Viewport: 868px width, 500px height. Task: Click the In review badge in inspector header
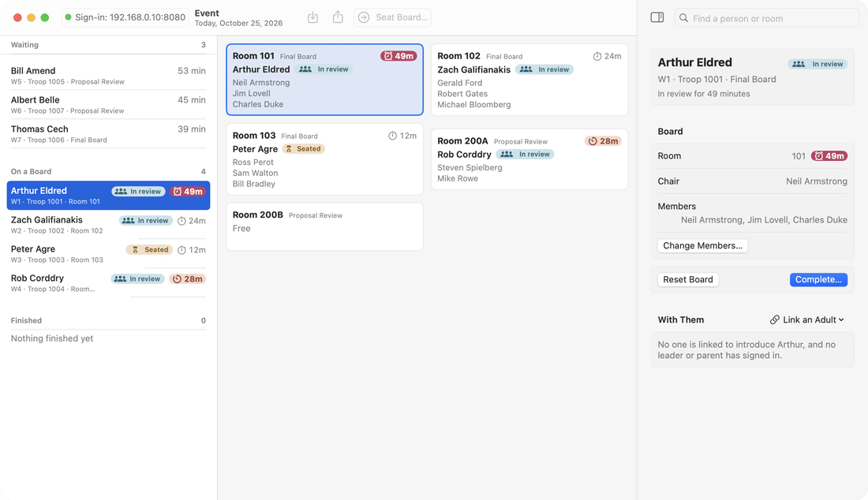[x=817, y=64]
